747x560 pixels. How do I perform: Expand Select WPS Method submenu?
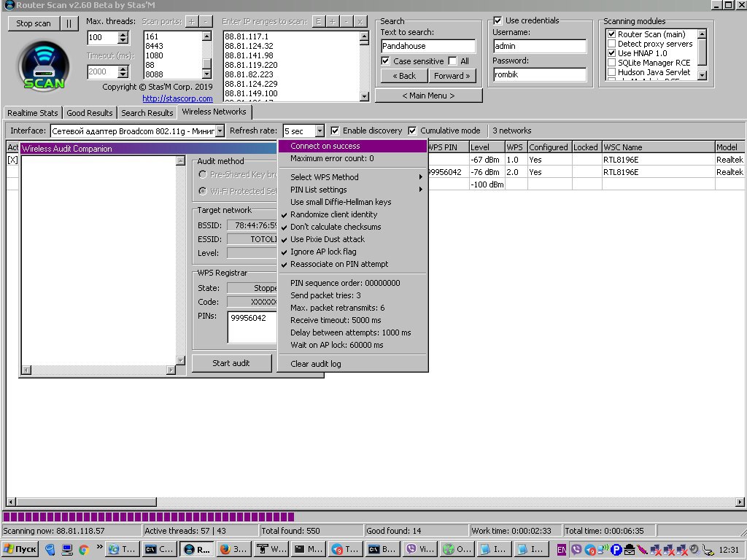(352, 177)
